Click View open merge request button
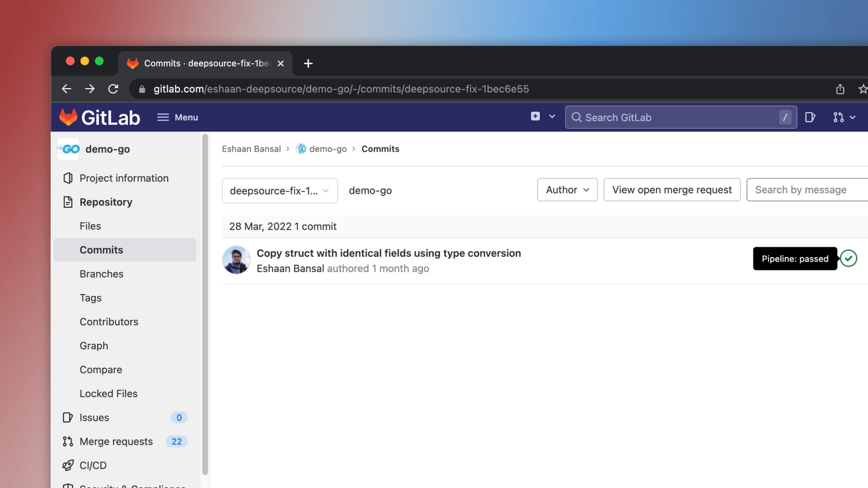Screen dimensions: 868x488 pyautogui.click(x=672, y=190)
